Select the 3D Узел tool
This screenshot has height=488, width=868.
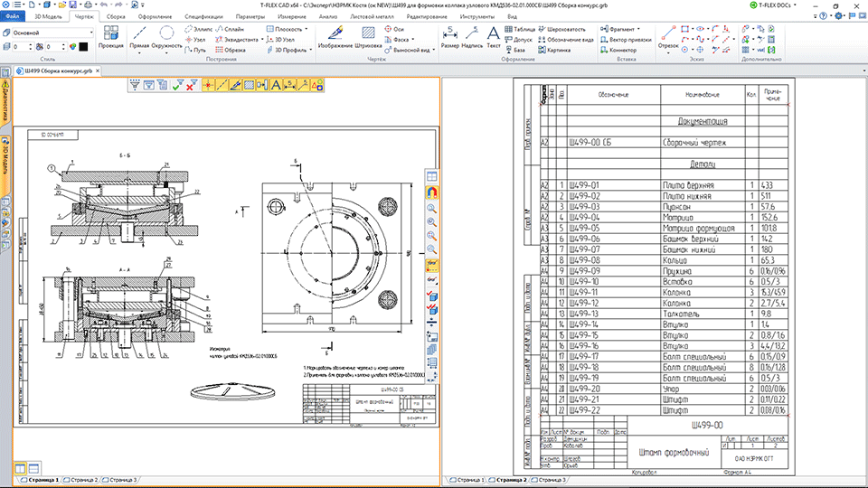pyautogui.click(x=280, y=39)
